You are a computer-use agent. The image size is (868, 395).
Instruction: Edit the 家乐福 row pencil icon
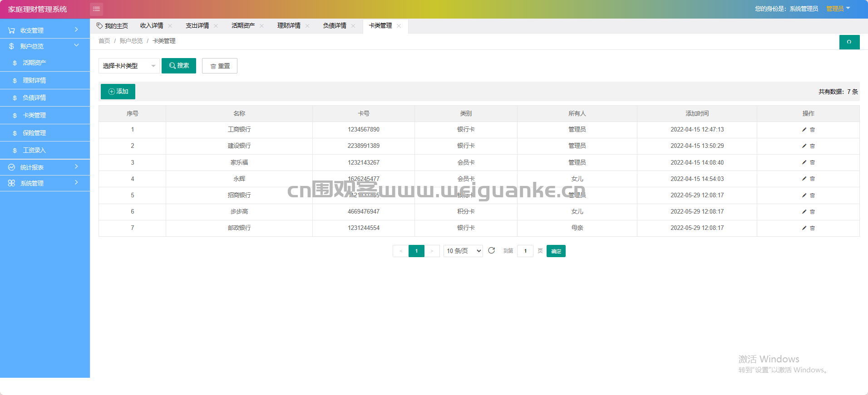pyautogui.click(x=804, y=162)
